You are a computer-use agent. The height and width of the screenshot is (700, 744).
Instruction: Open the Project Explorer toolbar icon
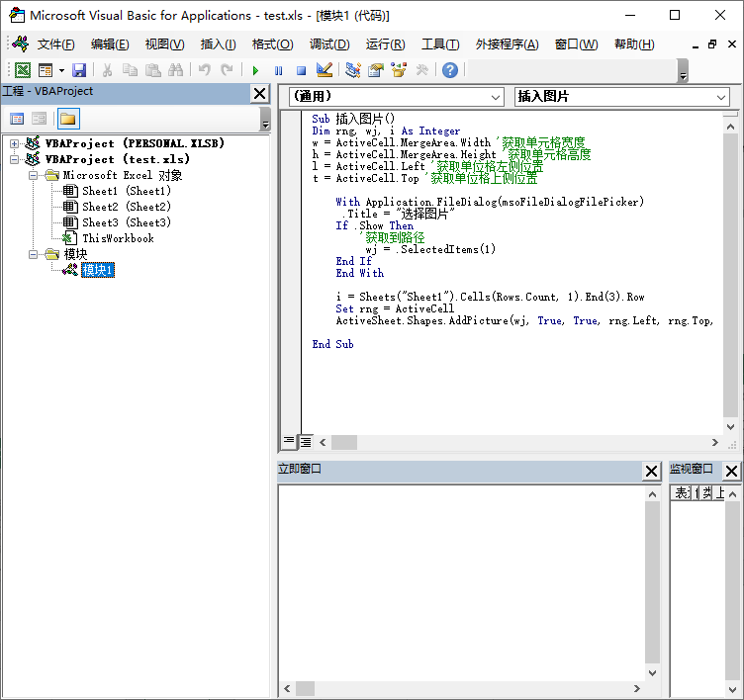pyautogui.click(x=352, y=70)
